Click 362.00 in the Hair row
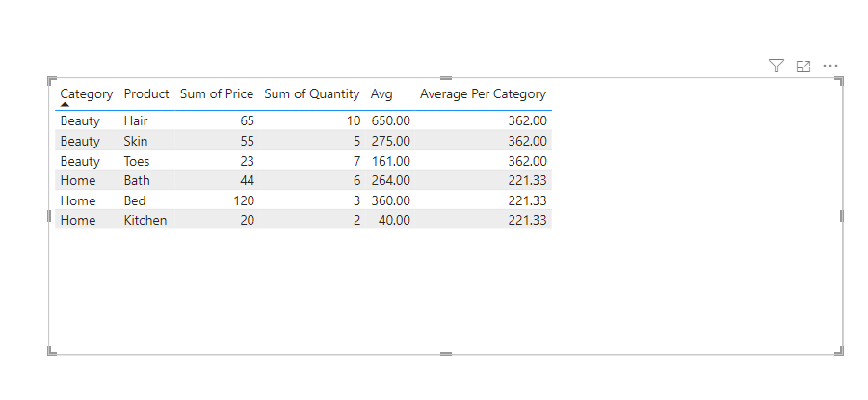Viewport: 868px width, 400px height. (x=528, y=120)
